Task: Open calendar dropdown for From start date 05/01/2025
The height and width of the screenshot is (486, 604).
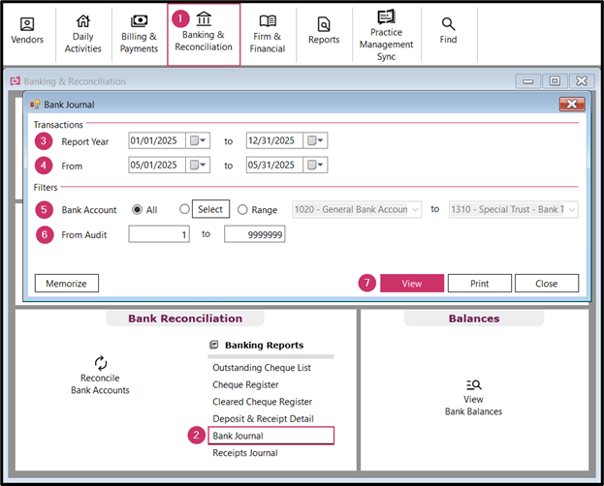Action: click(x=198, y=165)
